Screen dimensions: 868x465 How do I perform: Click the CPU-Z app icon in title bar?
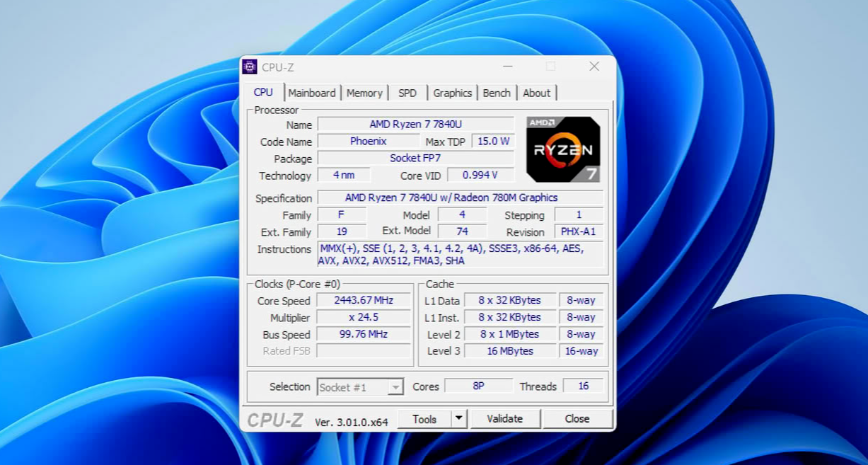click(x=250, y=67)
